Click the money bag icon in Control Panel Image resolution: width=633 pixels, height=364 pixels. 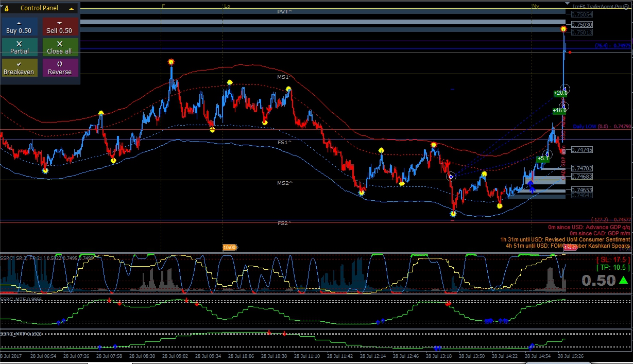pyautogui.click(x=7, y=8)
